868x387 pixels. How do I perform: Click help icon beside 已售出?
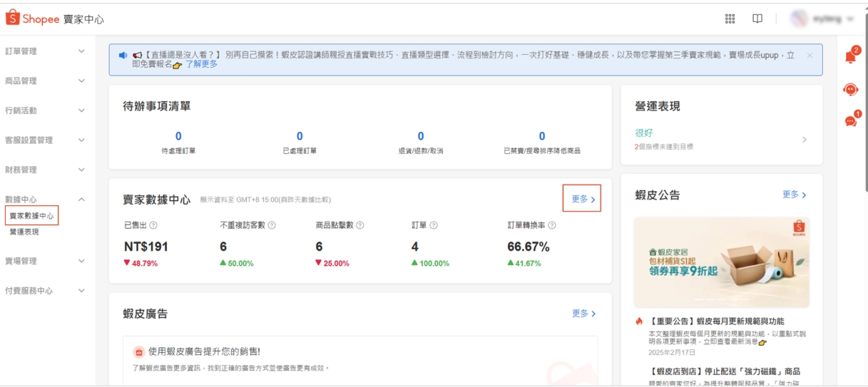[x=153, y=225]
